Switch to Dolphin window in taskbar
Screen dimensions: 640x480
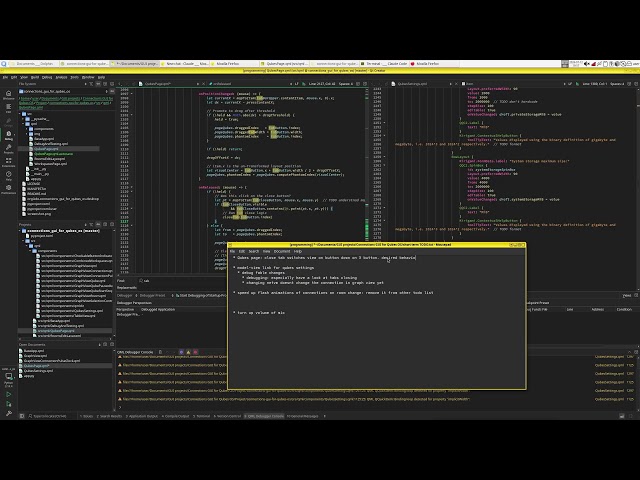(x=32, y=64)
